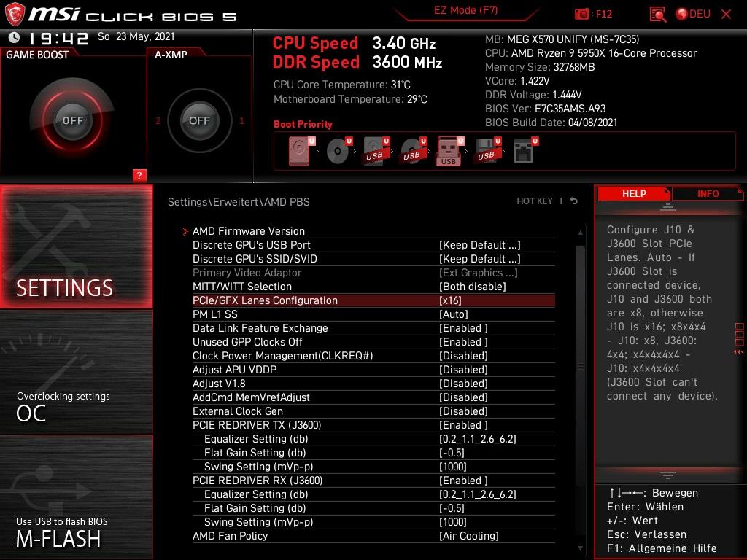Close the BIOS with the X button
The width and height of the screenshot is (747, 560).
coord(727,15)
